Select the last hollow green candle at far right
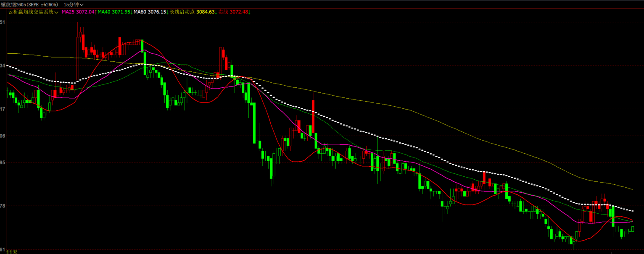644x254 pixels. [x=632, y=229]
